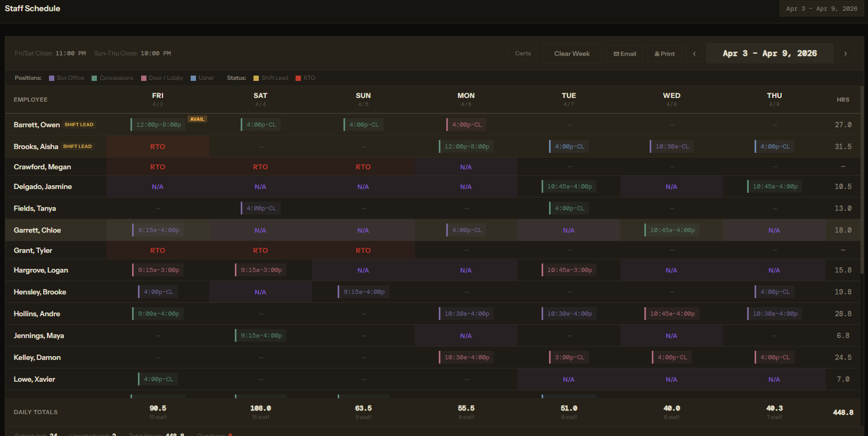This screenshot has width=868, height=436.
Task: Click Tyler Grant's Sunday RTO cell
Action: (363, 250)
